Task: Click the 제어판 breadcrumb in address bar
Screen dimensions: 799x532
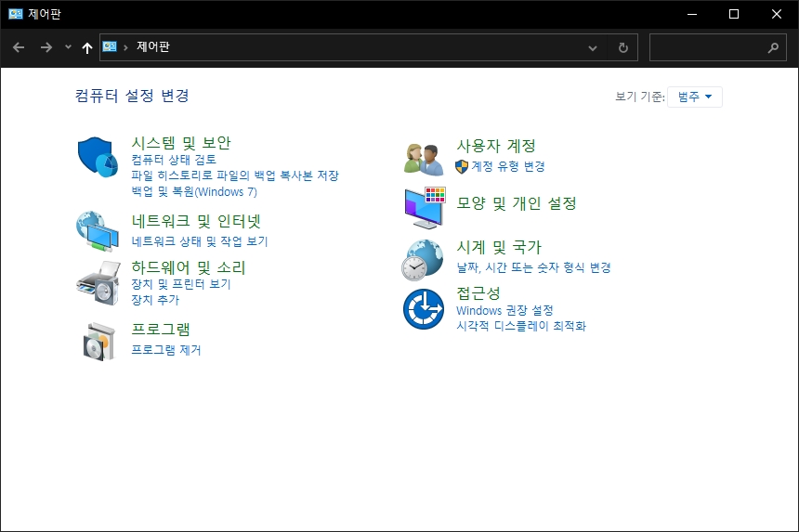Action: pos(153,46)
